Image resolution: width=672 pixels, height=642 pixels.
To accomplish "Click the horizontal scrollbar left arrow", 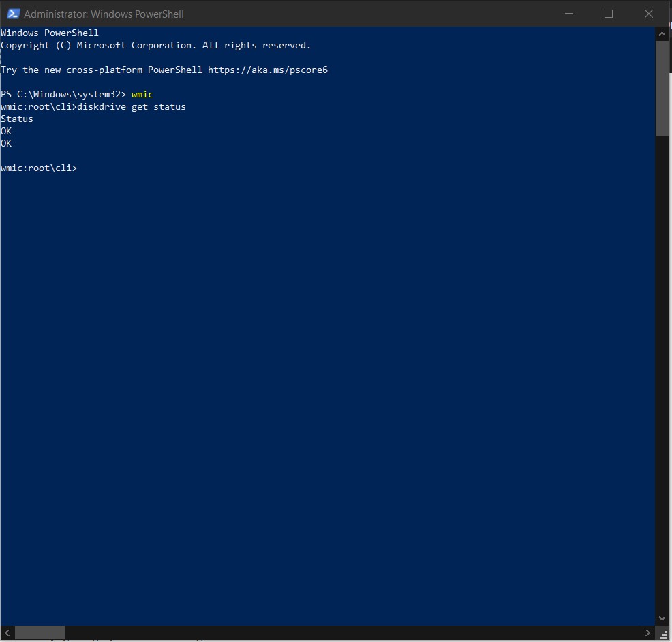I will (x=7, y=632).
